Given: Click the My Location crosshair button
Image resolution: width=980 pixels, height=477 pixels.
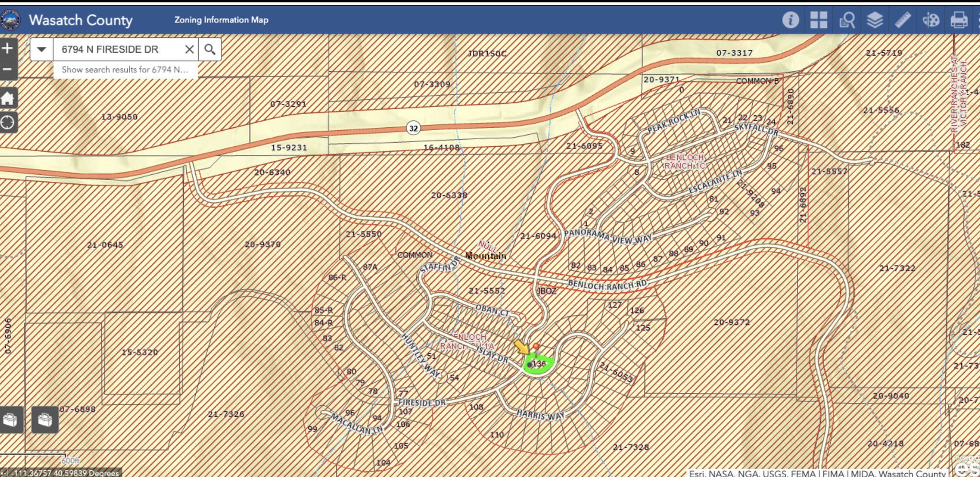Looking at the screenshot, I should click(8, 123).
